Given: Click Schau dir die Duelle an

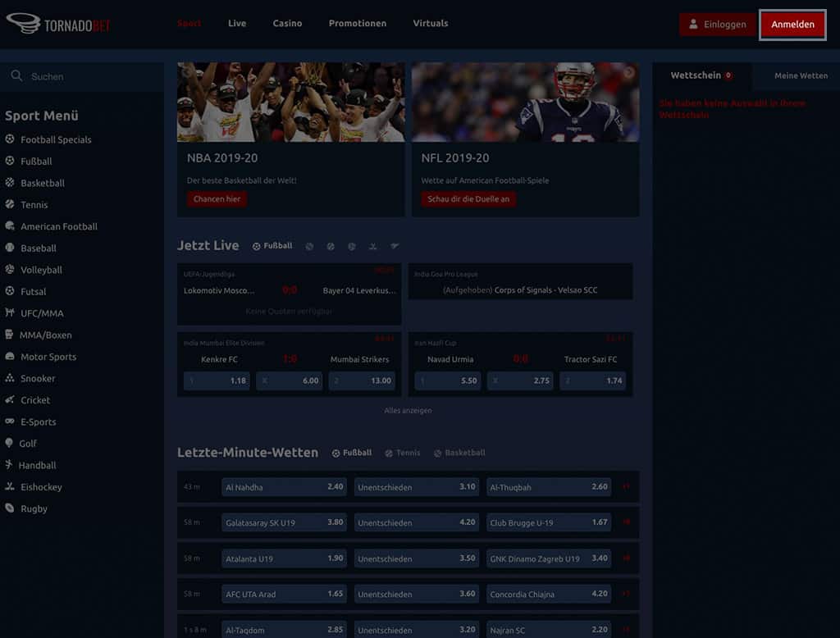Looking at the screenshot, I should (468, 198).
